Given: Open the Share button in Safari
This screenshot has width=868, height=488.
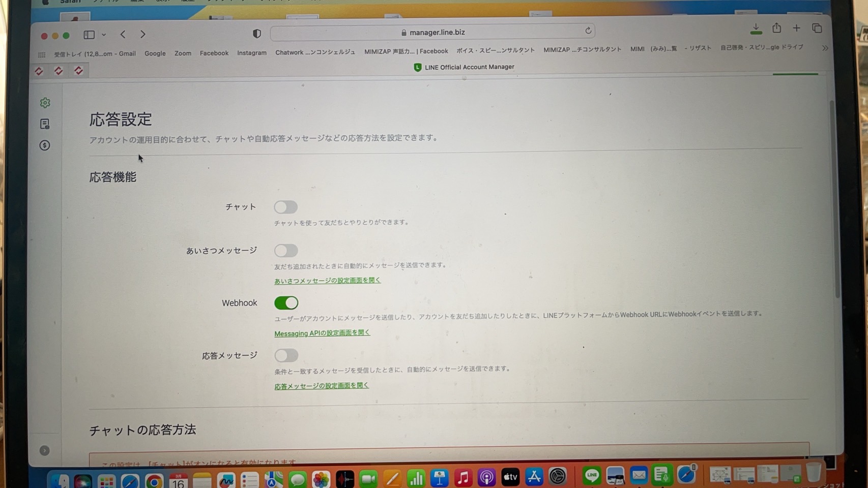Looking at the screenshot, I should [x=776, y=28].
